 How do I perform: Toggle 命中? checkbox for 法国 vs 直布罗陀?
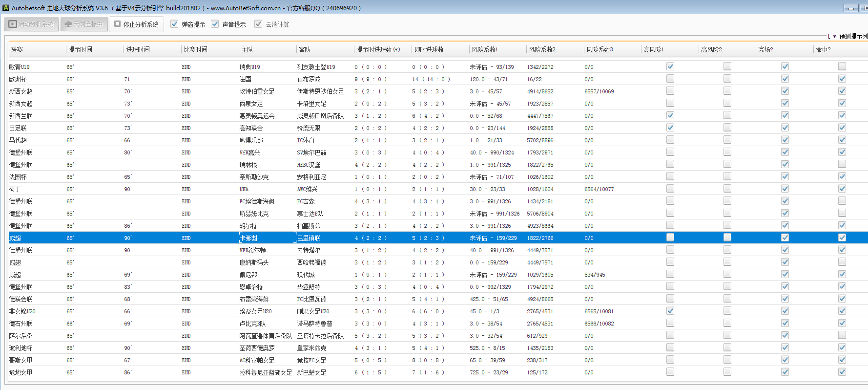click(842, 79)
